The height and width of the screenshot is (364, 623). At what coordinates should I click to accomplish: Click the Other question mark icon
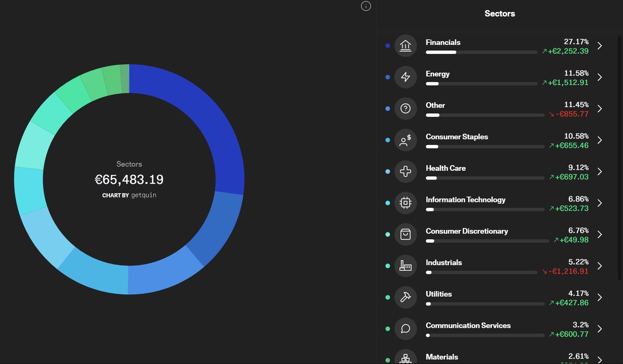[x=405, y=109]
